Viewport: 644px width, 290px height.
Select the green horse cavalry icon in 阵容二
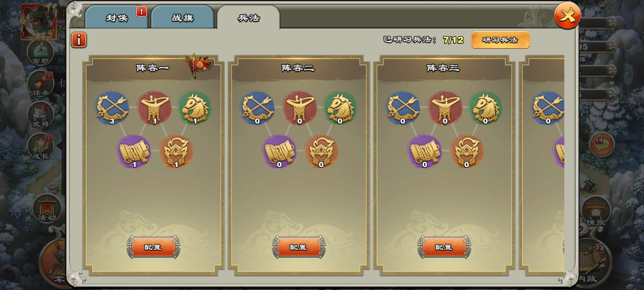[x=340, y=108]
